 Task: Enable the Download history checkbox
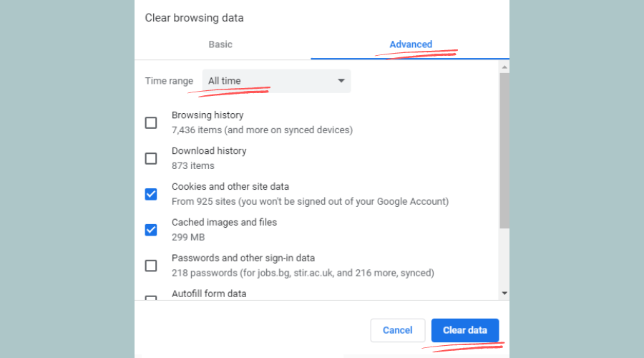coord(151,158)
